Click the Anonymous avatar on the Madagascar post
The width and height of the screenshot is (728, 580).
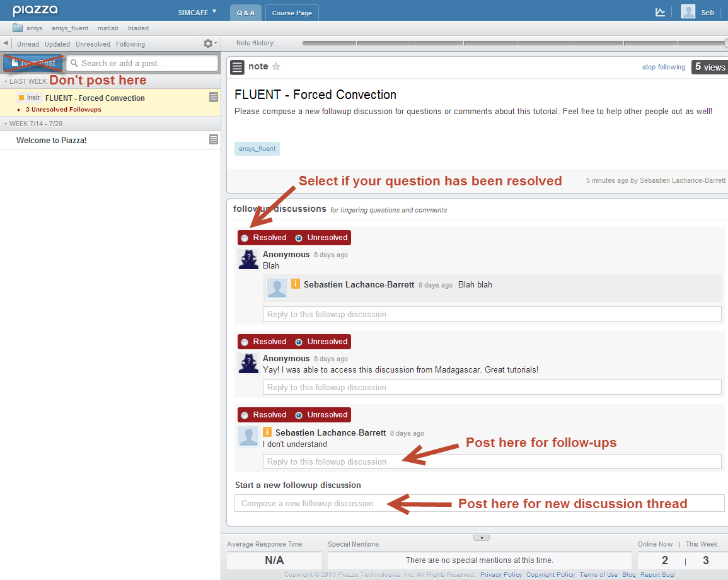pyautogui.click(x=248, y=363)
